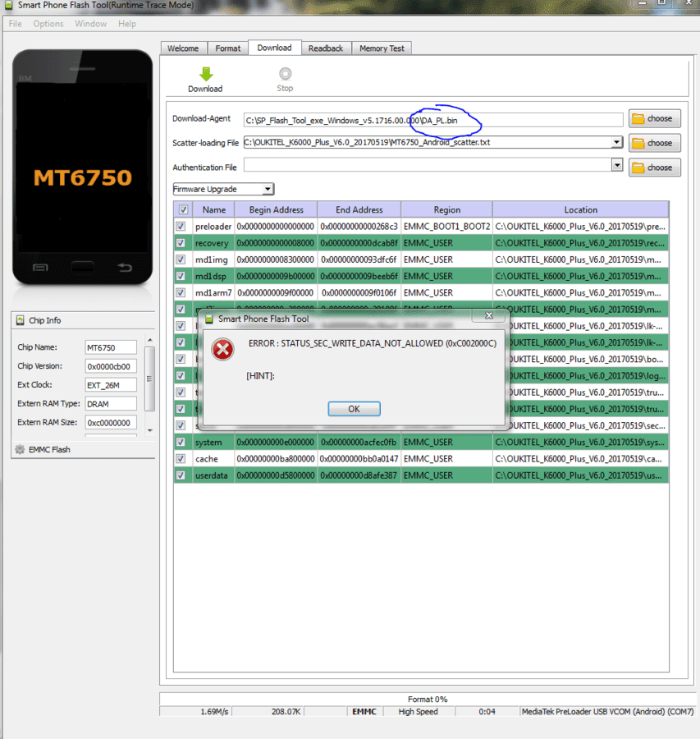This screenshot has height=739, width=700.
Task: Switch to the Memory Test tab
Action: point(382,48)
